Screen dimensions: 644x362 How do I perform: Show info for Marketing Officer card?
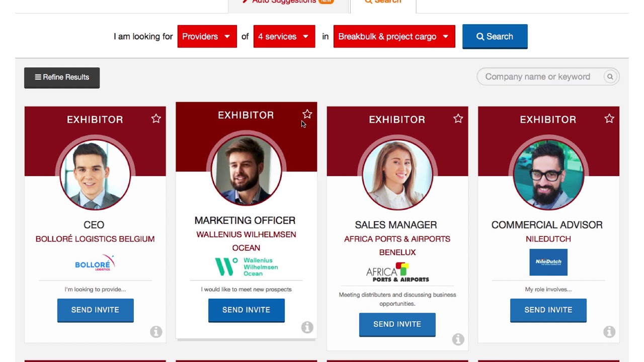point(307,327)
